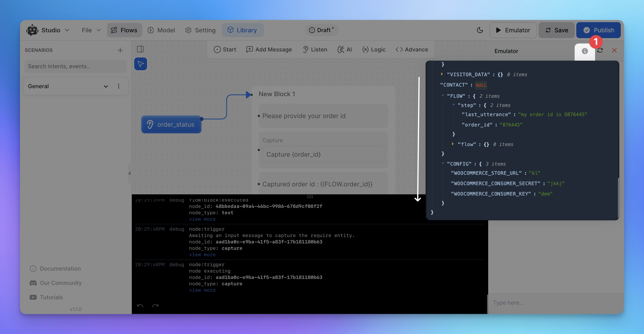
Task: Toggle dark mode moon icon
Action: coord(480,30)
